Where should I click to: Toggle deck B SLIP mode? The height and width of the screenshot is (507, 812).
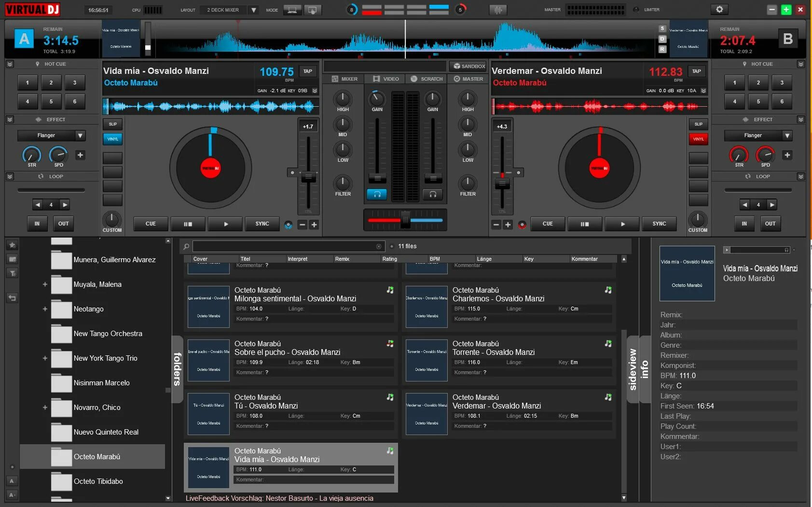tap(698, 124)
